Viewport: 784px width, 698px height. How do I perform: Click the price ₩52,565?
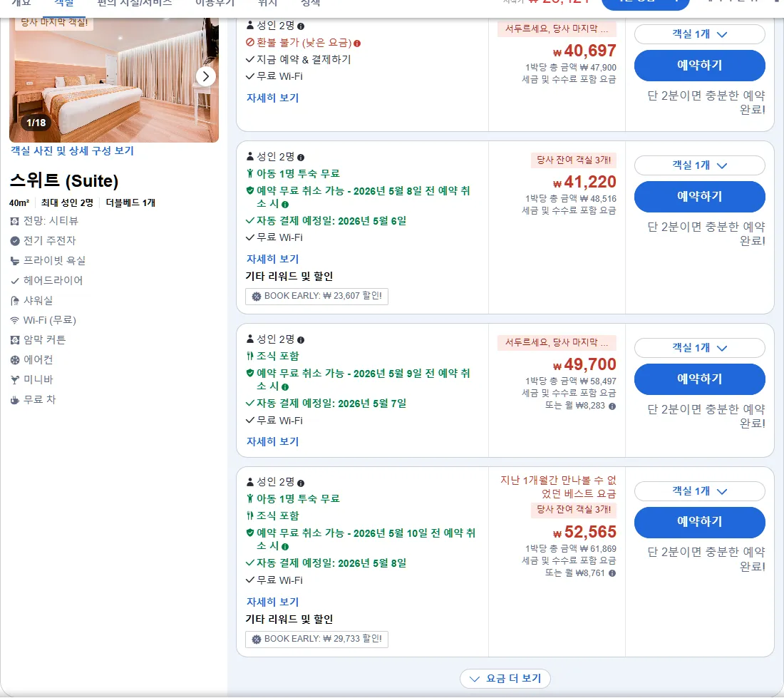click(x=584, y=532)
